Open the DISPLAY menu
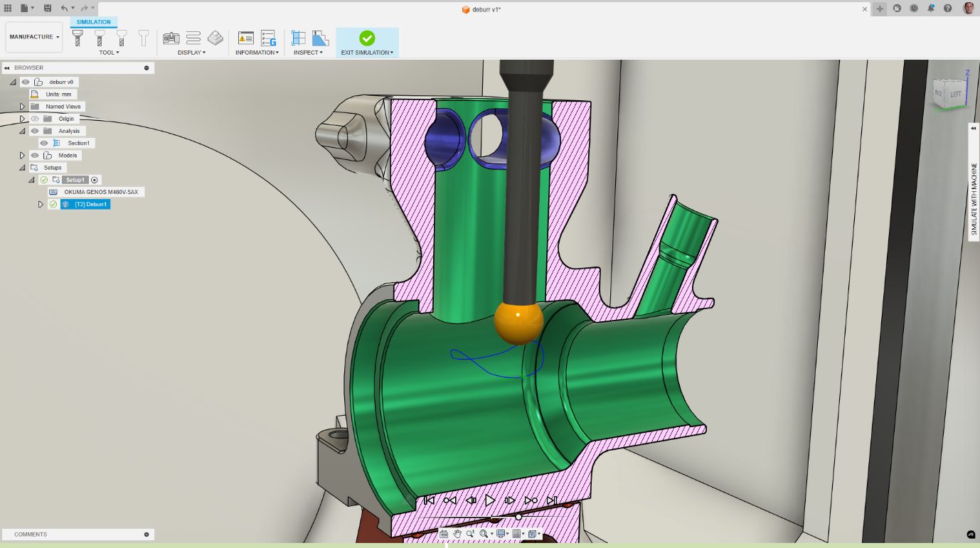980x548 pixels. pyautogui.click(x=191, y=53)
